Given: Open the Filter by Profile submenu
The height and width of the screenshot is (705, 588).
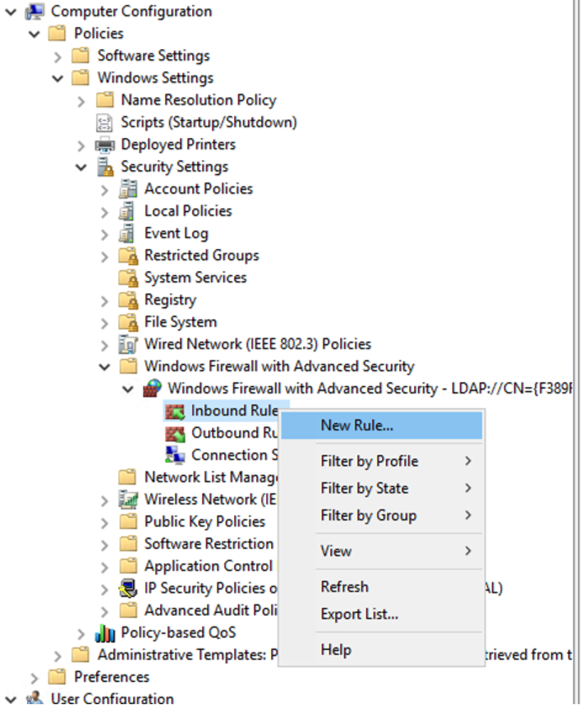Looking at the screenshot, I should [x=369, y=461].
